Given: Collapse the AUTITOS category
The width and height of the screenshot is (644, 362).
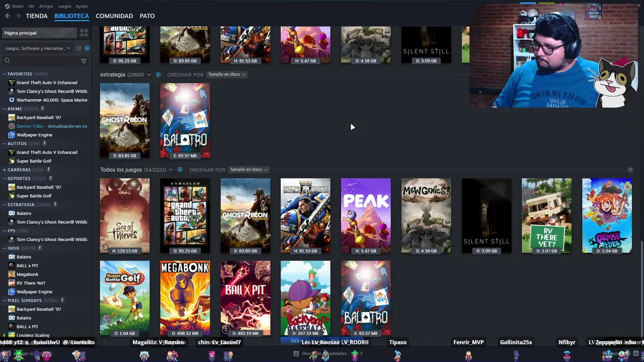Looking at the screenshot, I should point(4,143).
